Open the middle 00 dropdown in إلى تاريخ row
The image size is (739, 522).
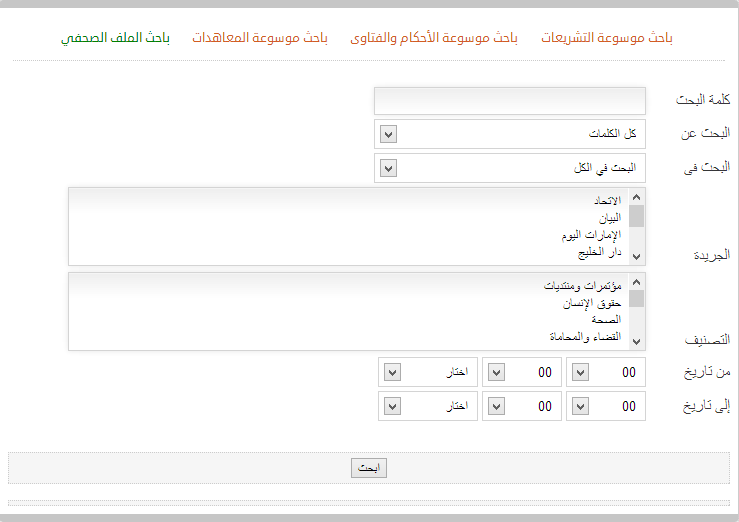[x=522, y=406]
